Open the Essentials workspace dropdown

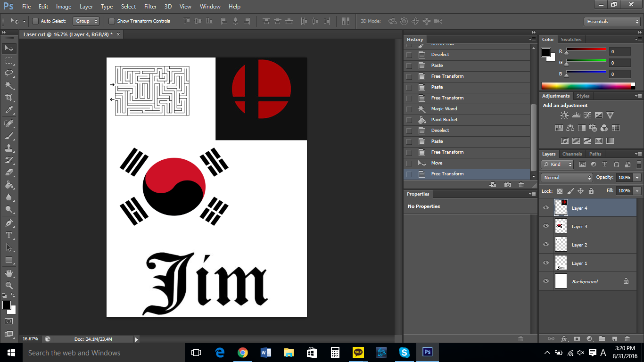[611, 22]
